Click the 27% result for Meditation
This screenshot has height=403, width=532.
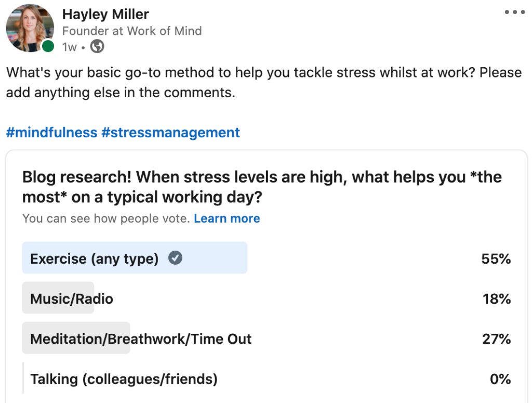coord(496,339)
